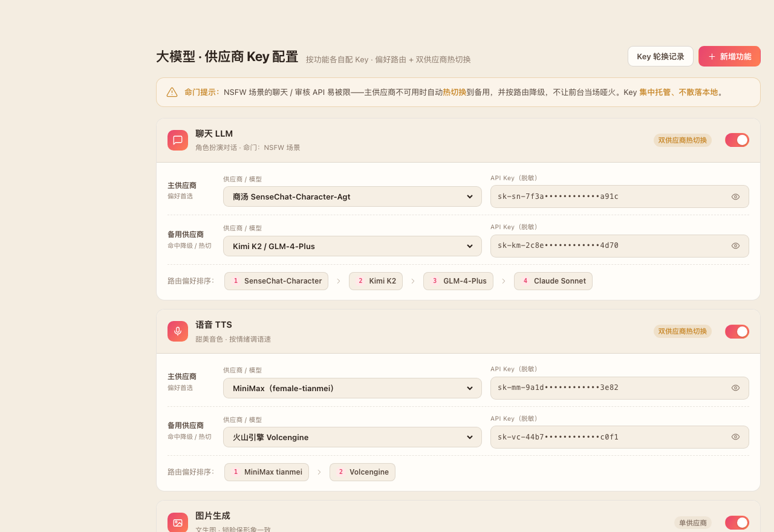
Task: Click the 新增功能 button
Action: coord(729,56)
